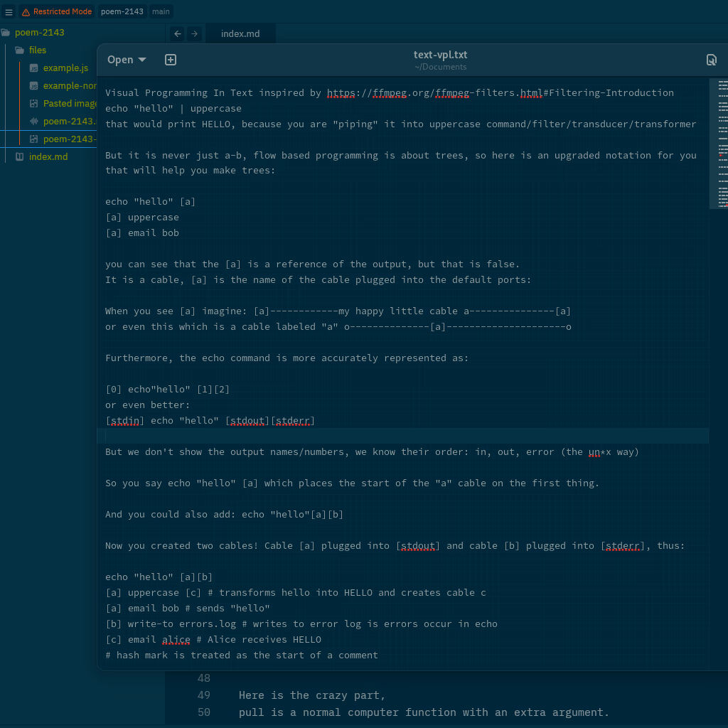The image size is (728, 728).
Task: Select the example-nor JavaScript file icon
Action: pyautogui.click(x=33, y=86)
